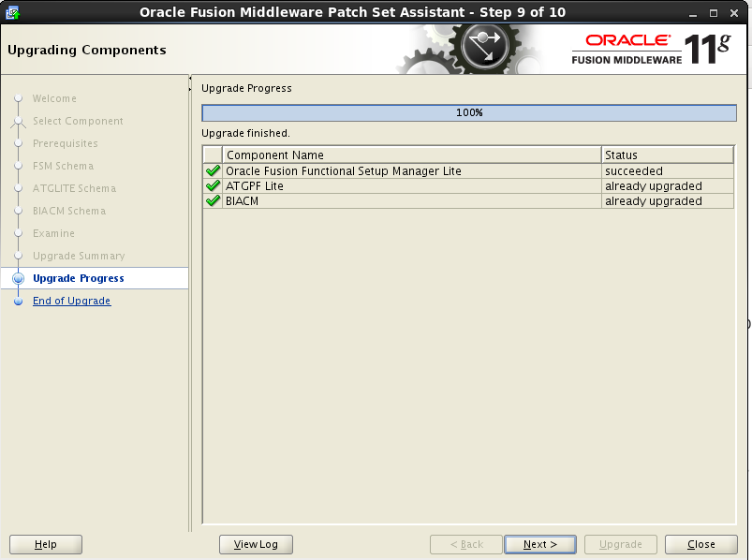Select the Upgrade Summary step
The width and height of the screenshot is (752, 560).
coord(79,256)
